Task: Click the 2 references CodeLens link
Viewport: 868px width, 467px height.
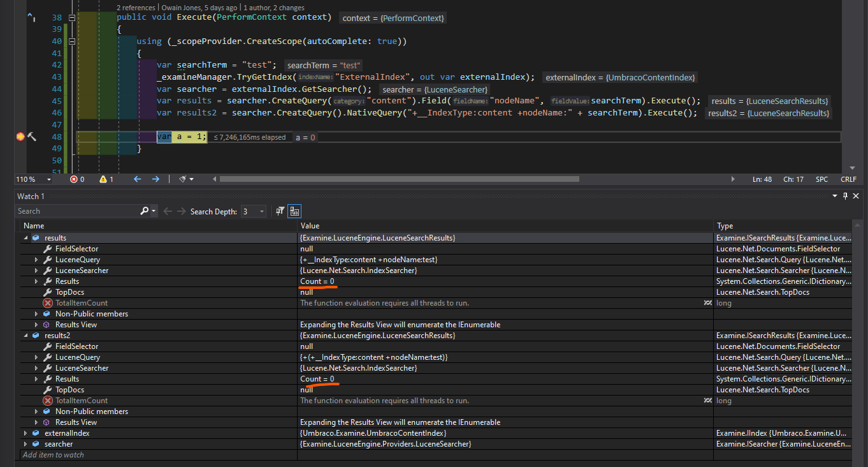Action: pyautogui.click(x=136, y=8)
